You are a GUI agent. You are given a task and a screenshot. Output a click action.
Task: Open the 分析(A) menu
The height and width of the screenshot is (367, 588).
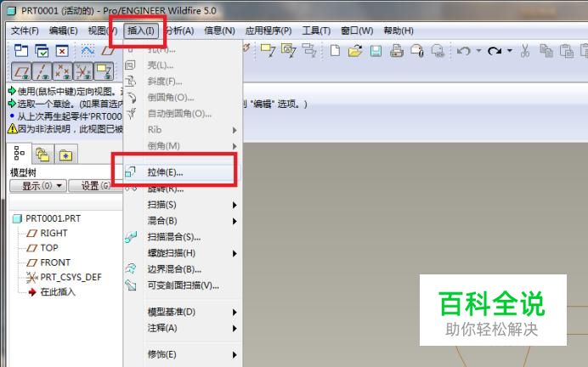[180, 31]
